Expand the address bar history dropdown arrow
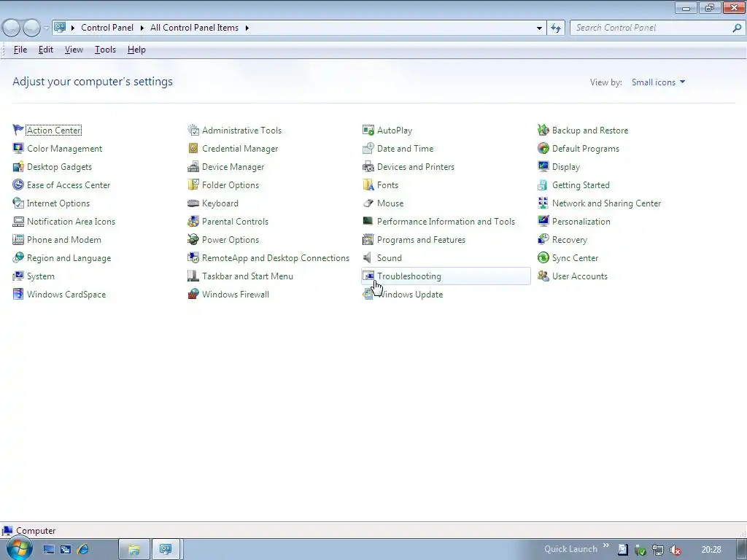747x560 pixels. coord(539,28)
